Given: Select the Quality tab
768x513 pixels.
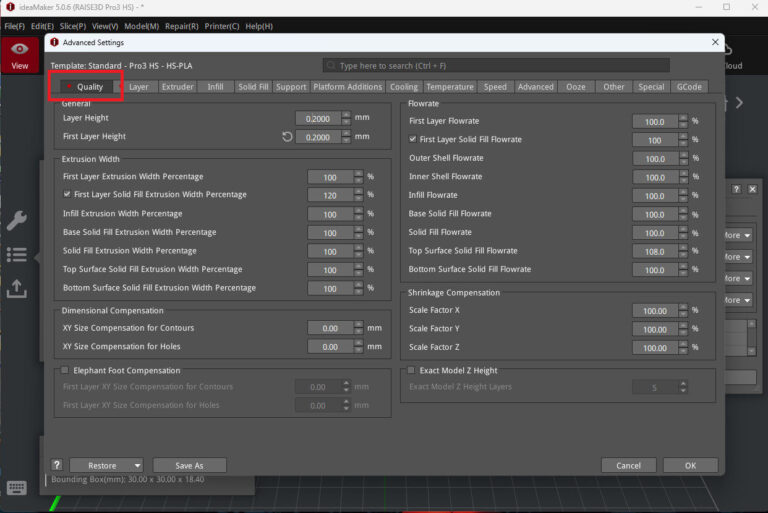Looking at the screenshot, I should coord(86,87).
